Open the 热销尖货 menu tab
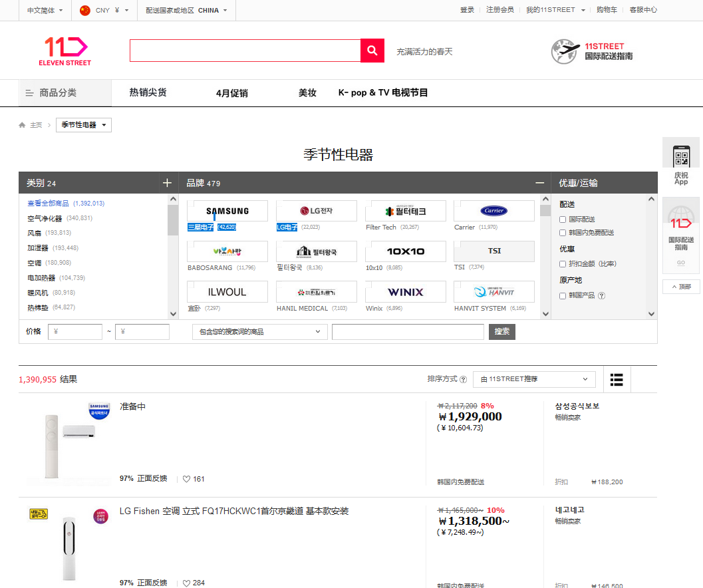This screenshot has width=703, height=588. pos(148,92)
